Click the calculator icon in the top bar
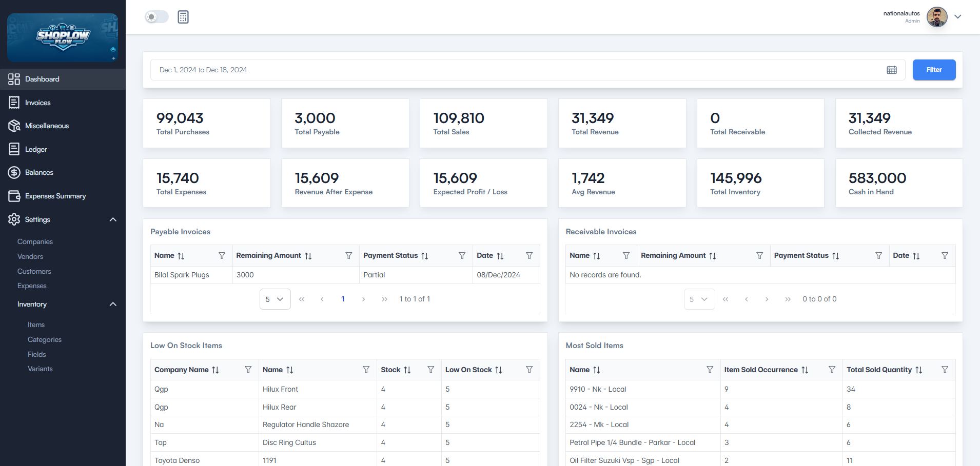The width and height of the screenshot is (980, 466). (x=183, y=17)
